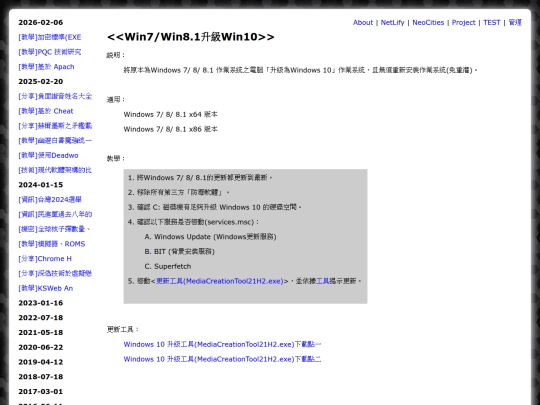
Task: Open the 管理 link in top navigation
Action: 515,22
